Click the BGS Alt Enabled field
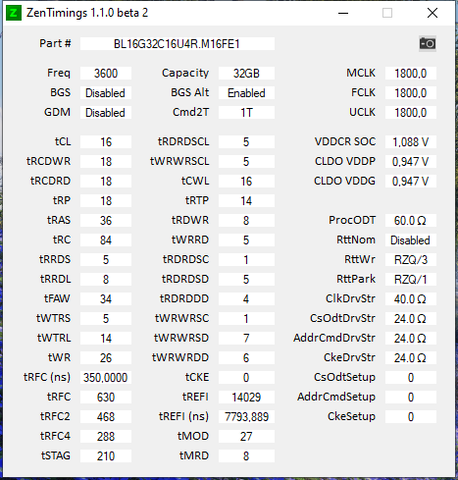The height and width of the screenshot is (480, 458). point(247,93)
